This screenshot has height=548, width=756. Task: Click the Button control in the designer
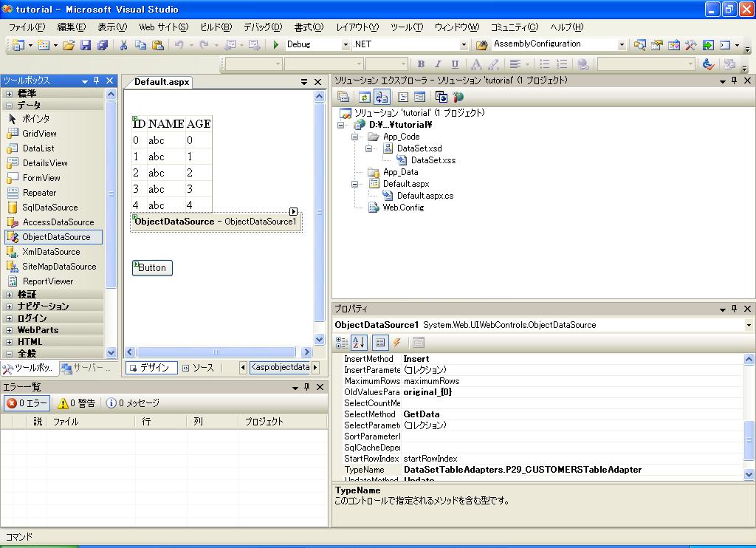point(152,268)
